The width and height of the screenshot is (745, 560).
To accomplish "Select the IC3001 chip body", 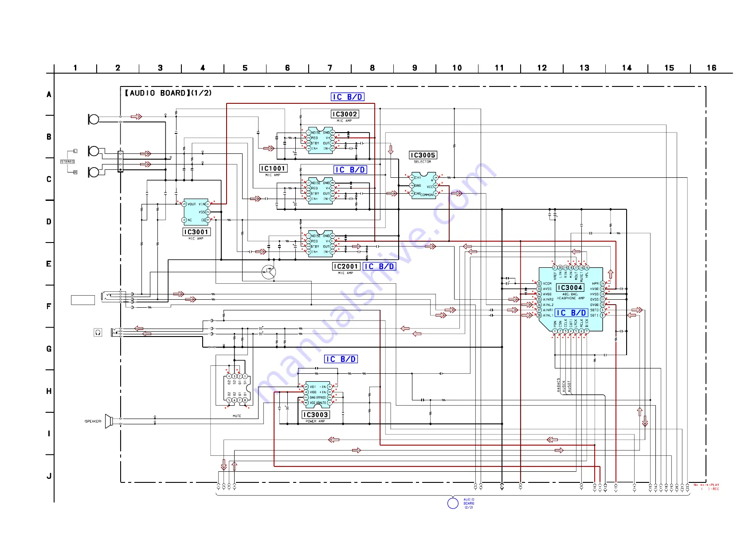I will pos(196,212).
